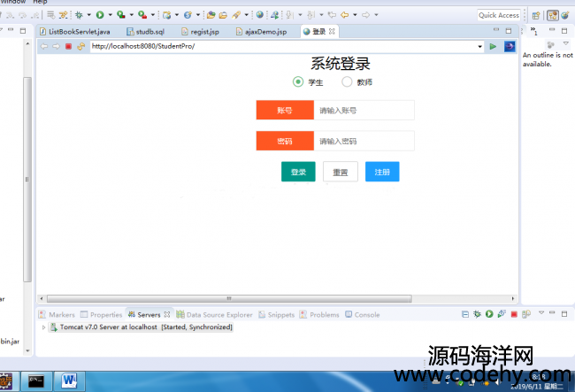Open the command prompt in Windows taskbar
Viewport: 575px width, 392px height.
click(x=36, y=381)
